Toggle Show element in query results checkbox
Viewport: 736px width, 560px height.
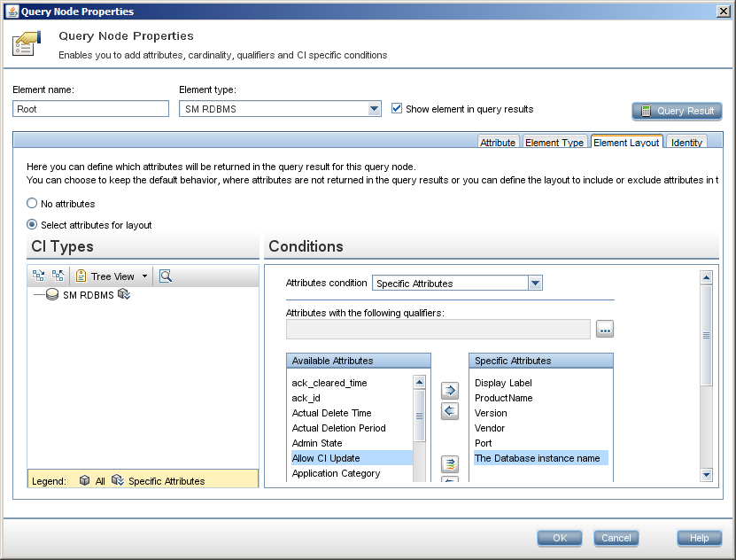coord(397,108)
